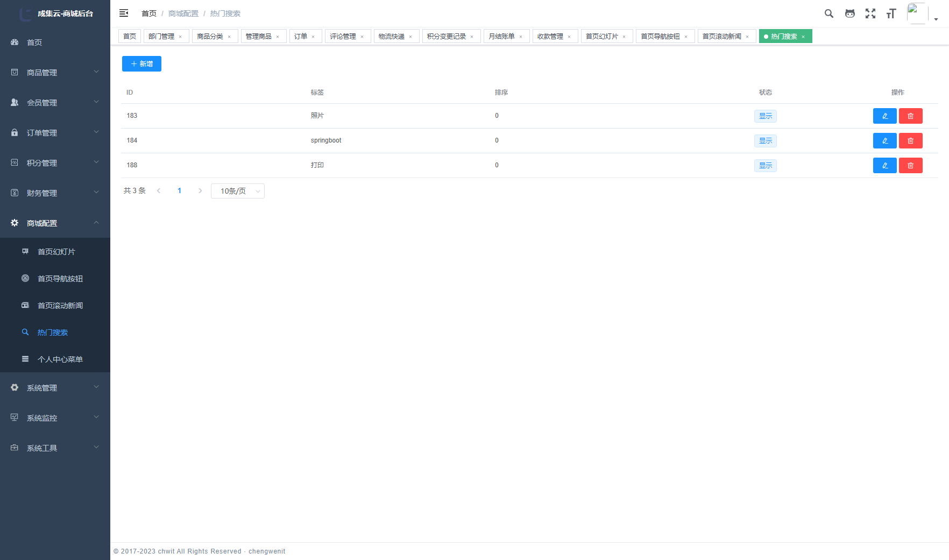The image size is (949, 560).
Task: Expand 订单管理 sidebar menu
Action: tap(55, 132)
